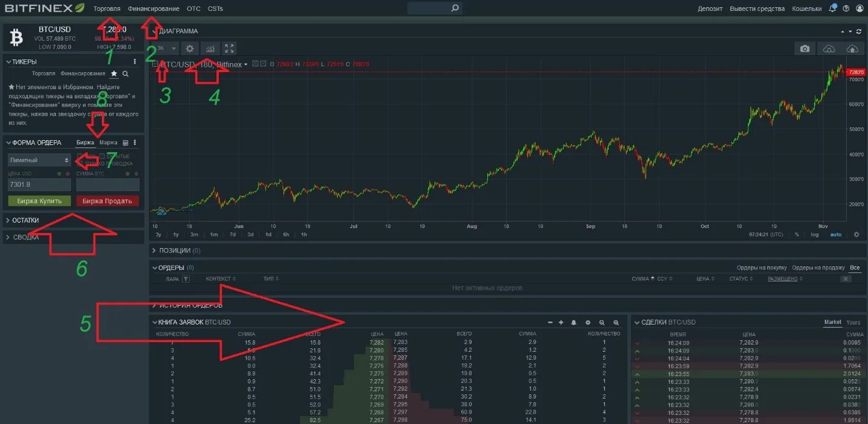Open chart settings gear in chart toolbar
Viewport: 868px width, 424px height.
(190, 49)
